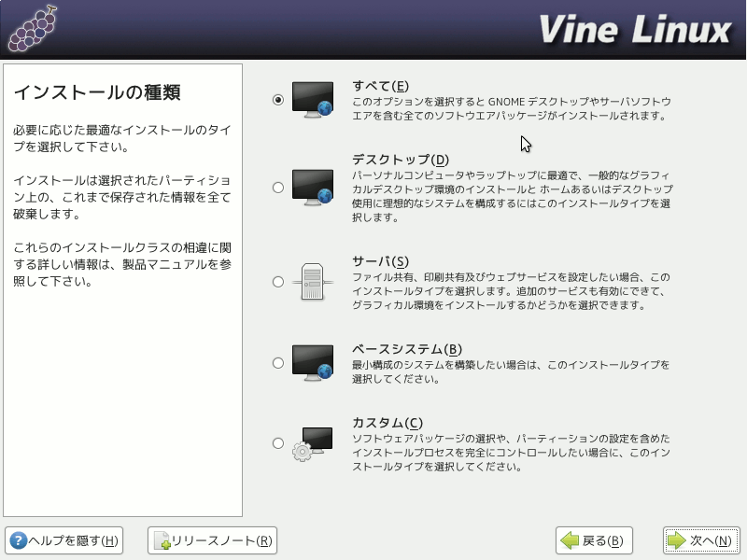Click the help paragraph starting インストールは選択された
Viewport: 747px width, 560px height.
click(122, 197)
